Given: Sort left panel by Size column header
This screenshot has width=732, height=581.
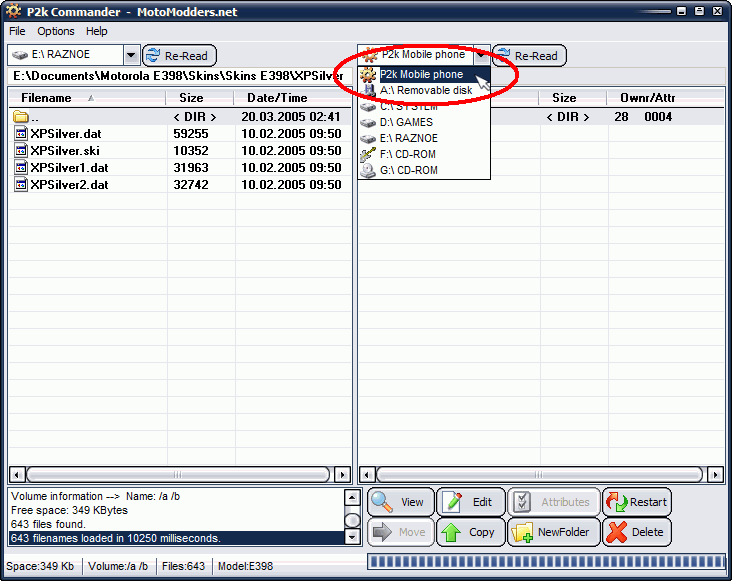Looking at the screenshot, I should tap(199, 98).
